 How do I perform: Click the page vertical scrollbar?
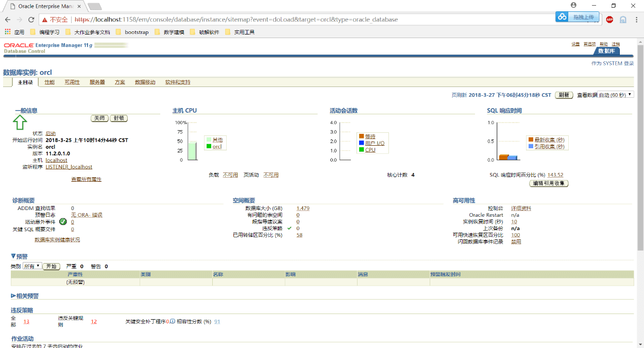640,147
